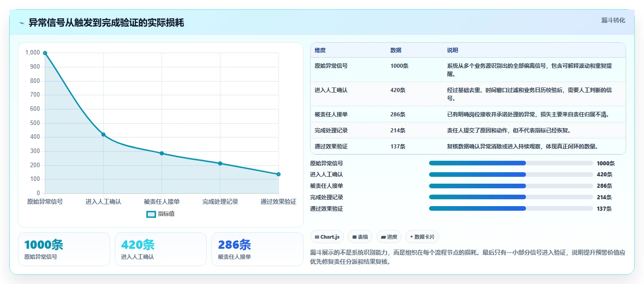Click the 说明 column header

coord(452,50)
